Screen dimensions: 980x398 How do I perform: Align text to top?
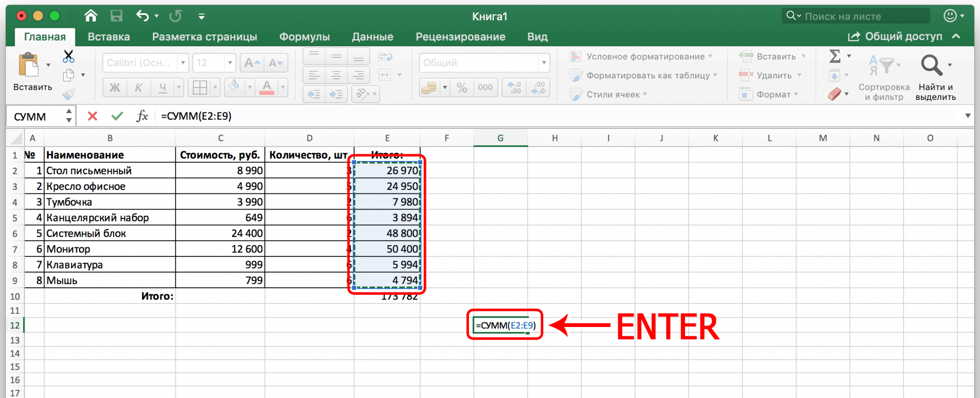click(x=314, y=56)
